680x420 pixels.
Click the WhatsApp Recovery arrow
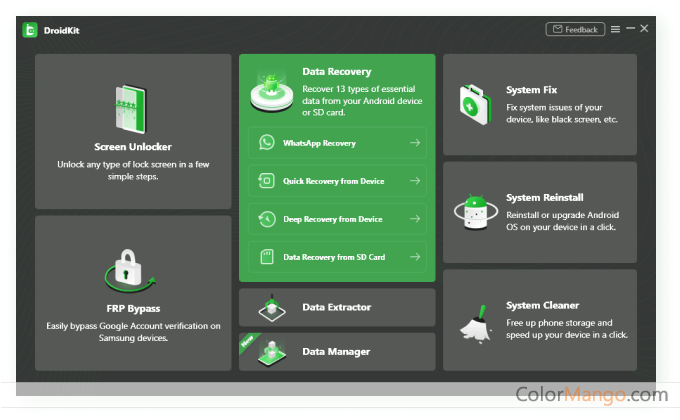coord(414,143)
